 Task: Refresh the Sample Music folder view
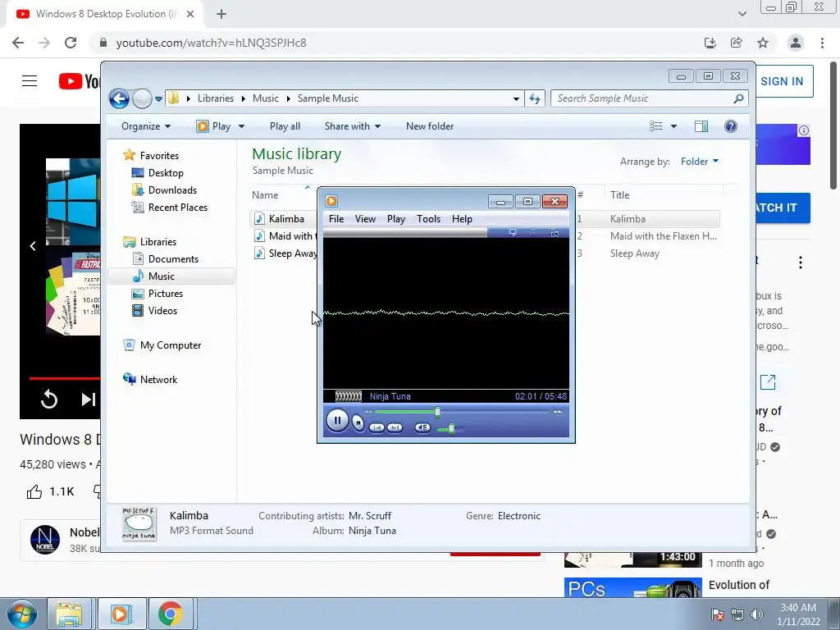pyautogui.click(x=535, y=98)
